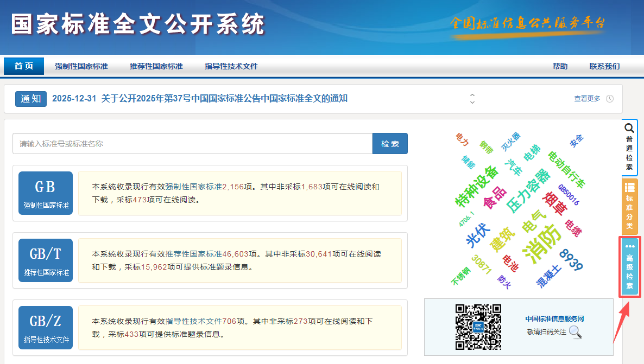Image resolution: width=644 pixels, height=364 pixels.
Task: Click the GB 强制性国家标准 blue tile
Action: click(x=45, y=193)
